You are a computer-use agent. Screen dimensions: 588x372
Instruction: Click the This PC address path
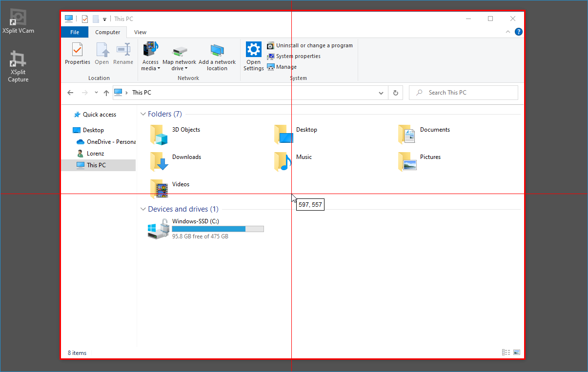[142, 93]
